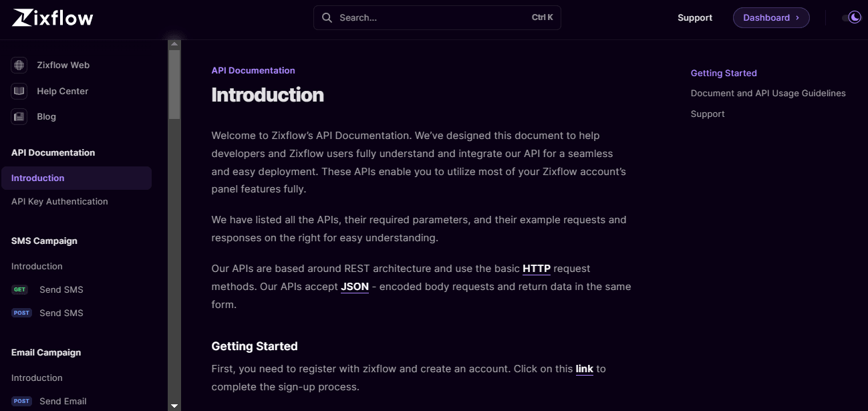Toggle the dark mode moon switch
This screenshot has width=868, height=411.
[853, 18]
